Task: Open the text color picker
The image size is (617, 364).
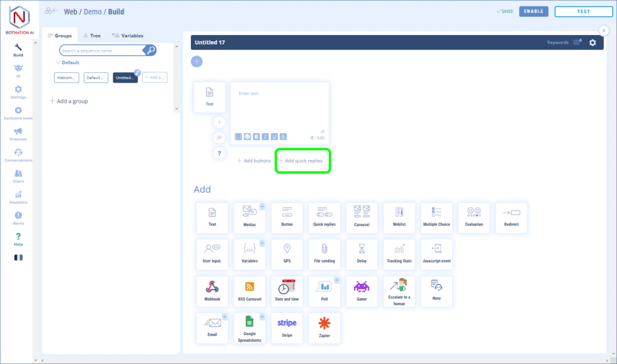Action: 284,137
